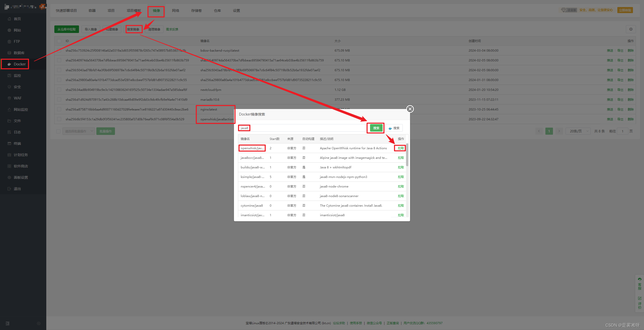Focus the 前往 page number input
Screen dimensions: 644x330
click(x=623, y=131)
